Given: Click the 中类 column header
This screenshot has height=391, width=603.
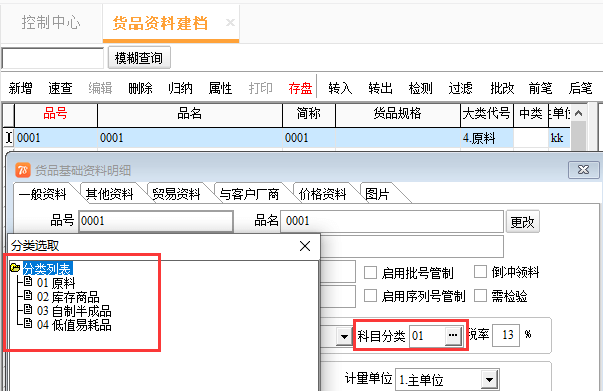Looking at the screenshot, I should (x=531, y=115).
